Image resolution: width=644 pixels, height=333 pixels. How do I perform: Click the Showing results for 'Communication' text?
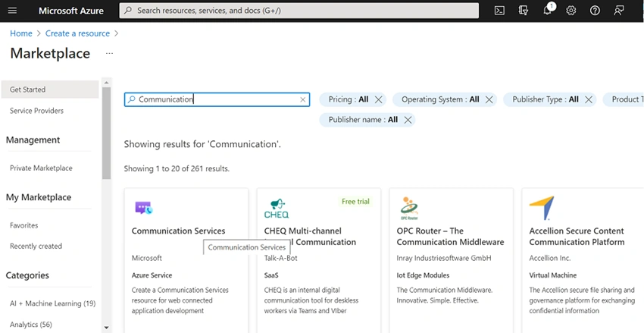[x=202, y=144]
